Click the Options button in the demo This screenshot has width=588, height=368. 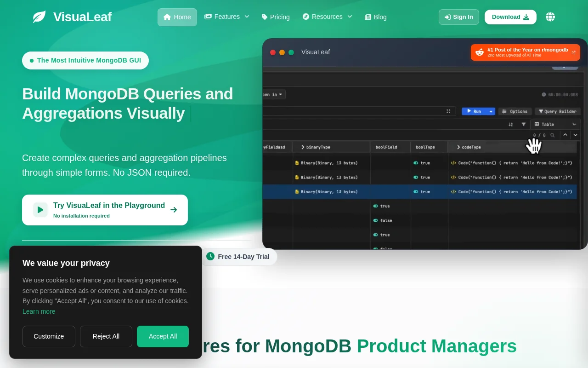pos(515,111)
